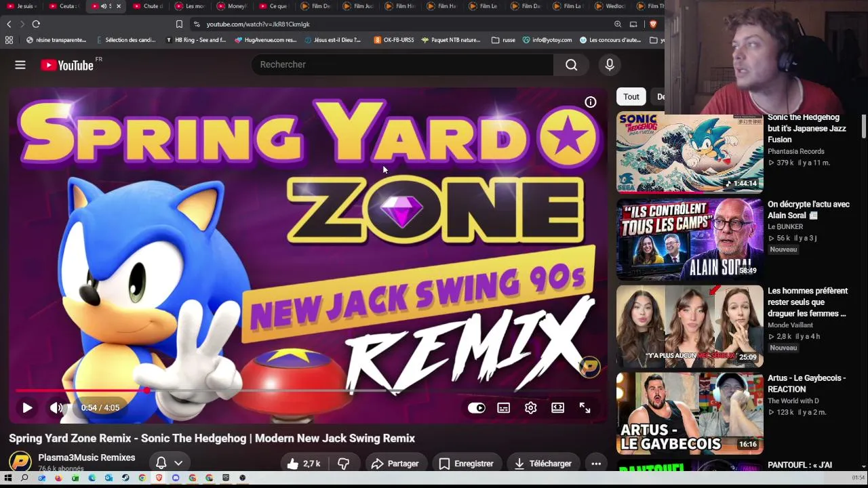The height and width of the screenshot is (488, 868).
Task: Open the 'résine transparente' bookmark
Action: (x=56, y=40)
